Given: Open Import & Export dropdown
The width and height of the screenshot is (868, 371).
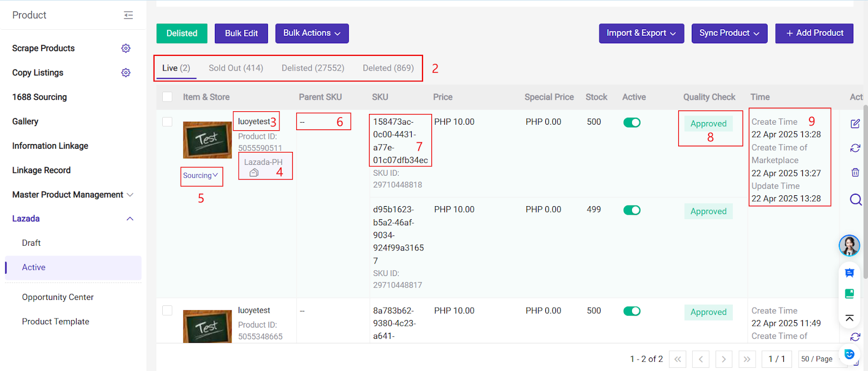Looking at the screenshot, I should [641, 33].
